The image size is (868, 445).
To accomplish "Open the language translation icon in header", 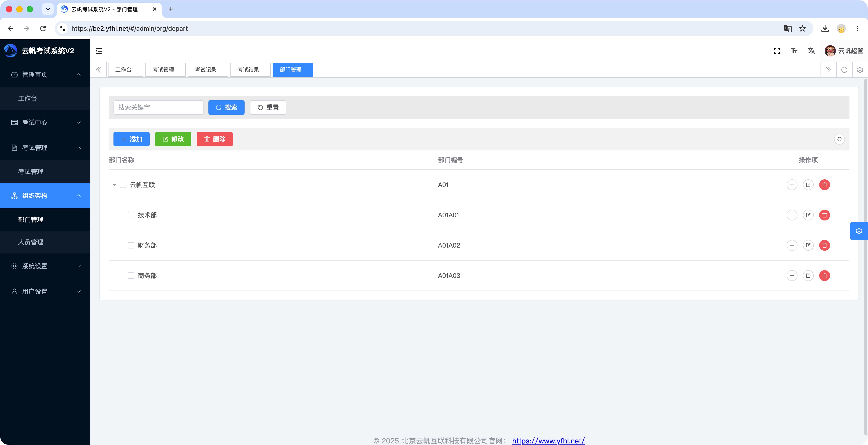I will pos(811,51).
